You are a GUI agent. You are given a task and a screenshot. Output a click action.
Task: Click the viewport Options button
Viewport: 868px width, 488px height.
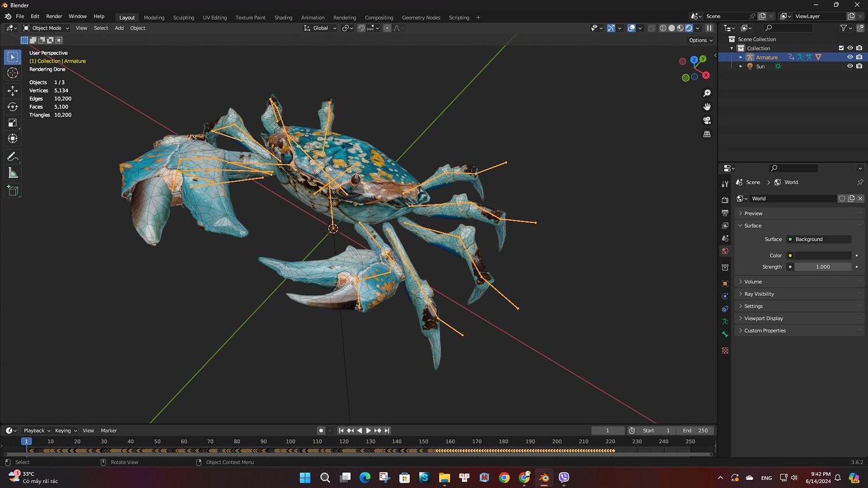(700, 41)
